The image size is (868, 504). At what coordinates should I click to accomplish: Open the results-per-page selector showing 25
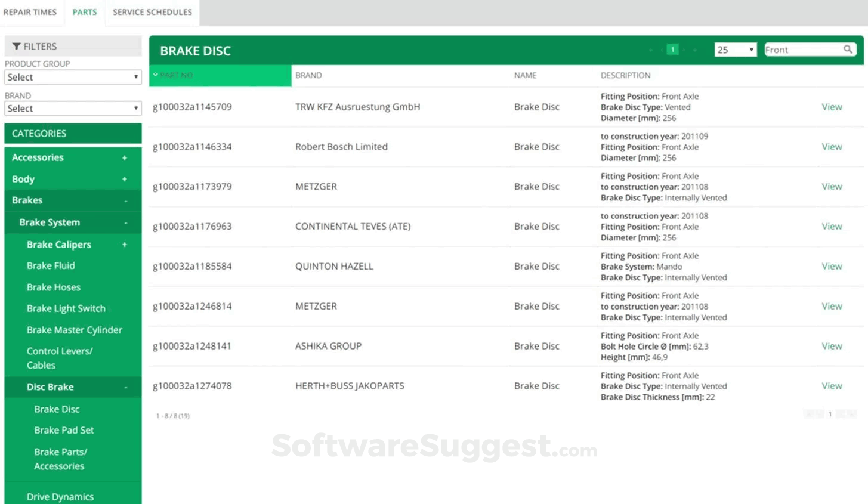[x=735, y=50]
